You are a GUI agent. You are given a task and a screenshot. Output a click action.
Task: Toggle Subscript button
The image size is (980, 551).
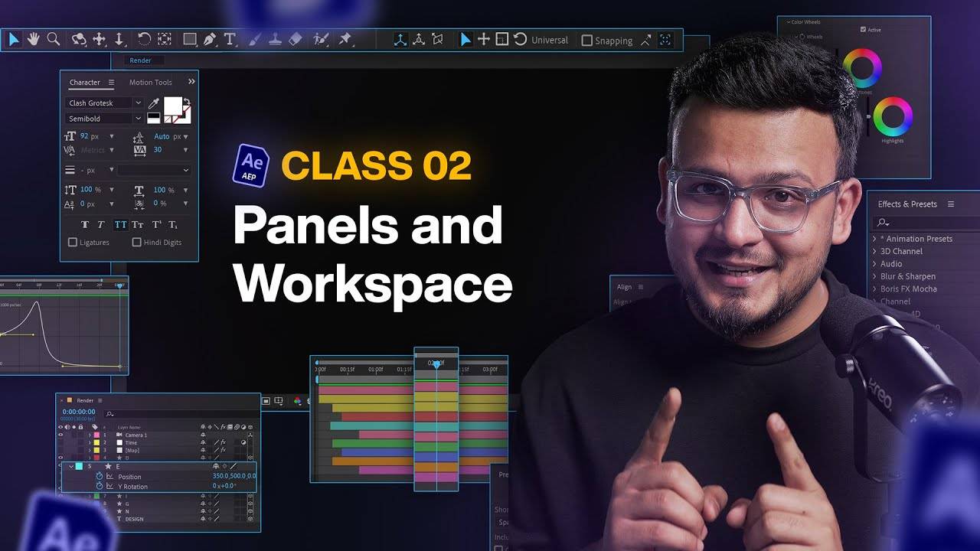click(x=173, y=224)
